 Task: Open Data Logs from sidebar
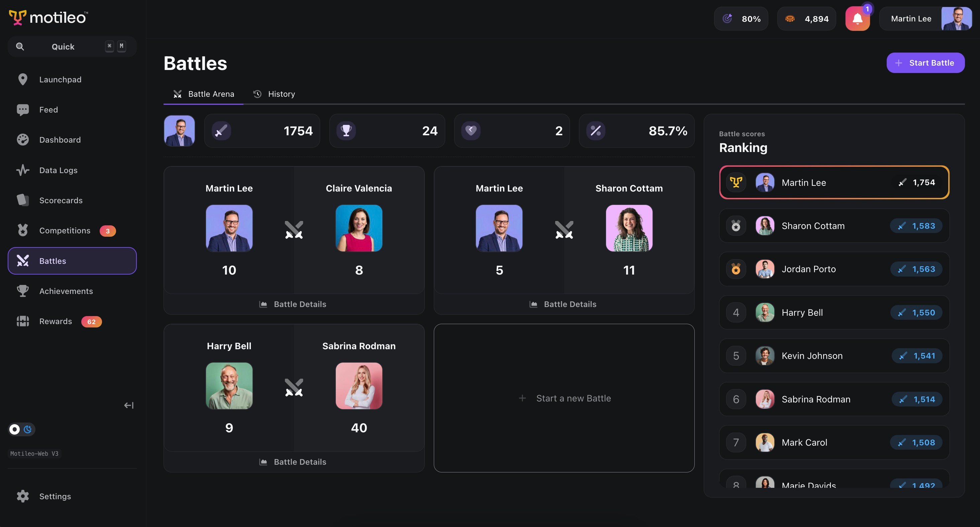[58, 170]
